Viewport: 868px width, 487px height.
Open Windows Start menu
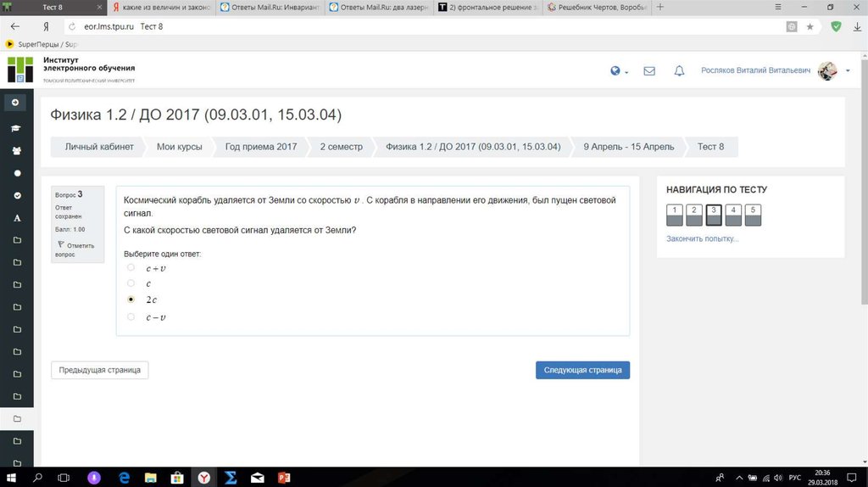coord(10,478)
